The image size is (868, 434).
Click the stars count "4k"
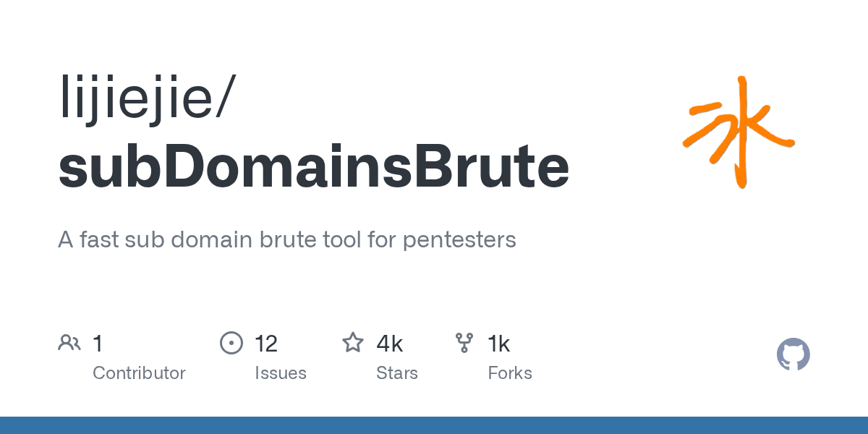[389, 344]
